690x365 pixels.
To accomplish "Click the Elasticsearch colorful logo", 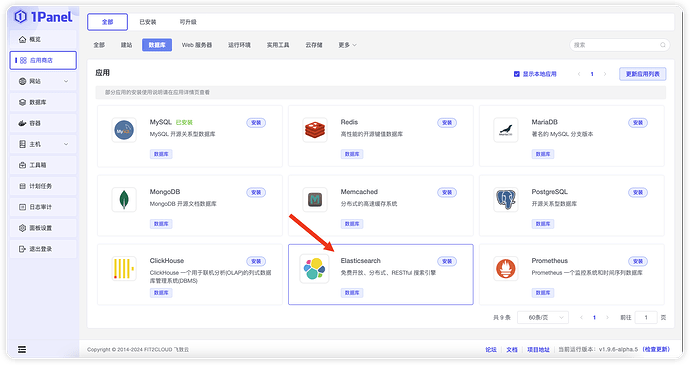I will point(315,269).
